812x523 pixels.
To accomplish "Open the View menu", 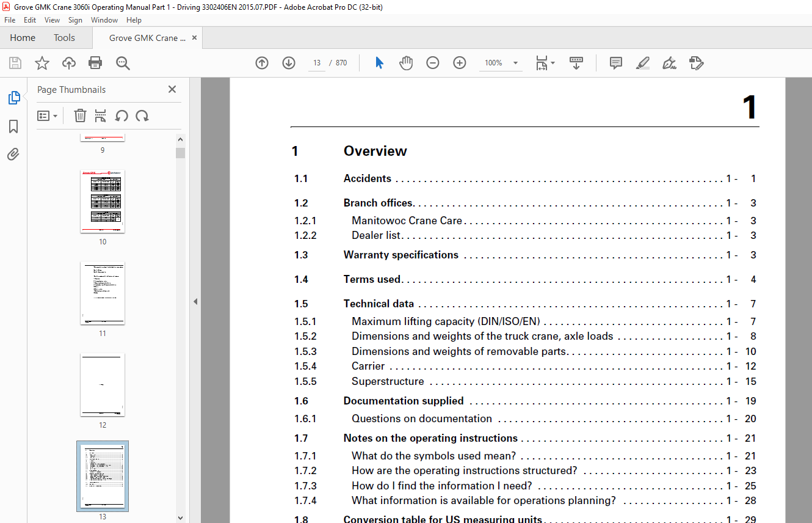I will tap(53, 20).
